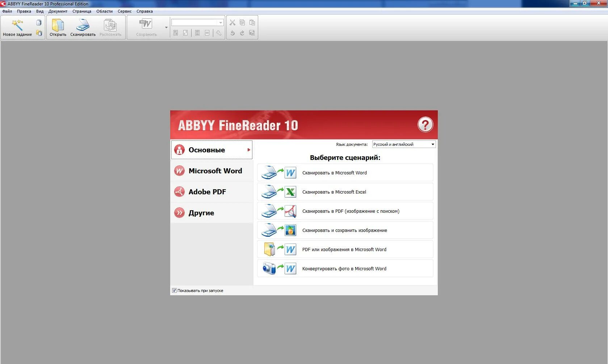Image resolution: width=608 pixels, height=364 pixels.
Task: Click the Undo arrow icon
Action: 232,33
